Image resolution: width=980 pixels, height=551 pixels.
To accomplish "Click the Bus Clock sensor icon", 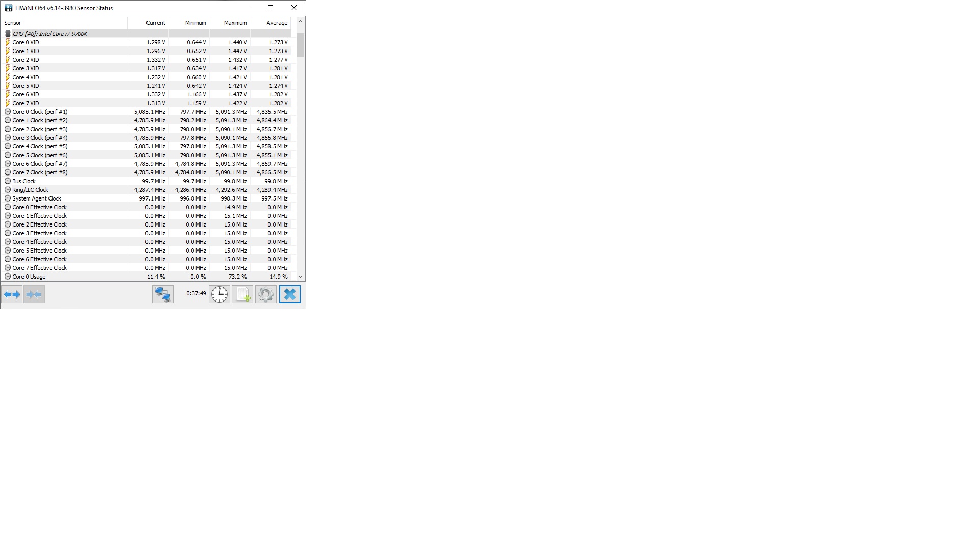I will click(x=8, y=181).
